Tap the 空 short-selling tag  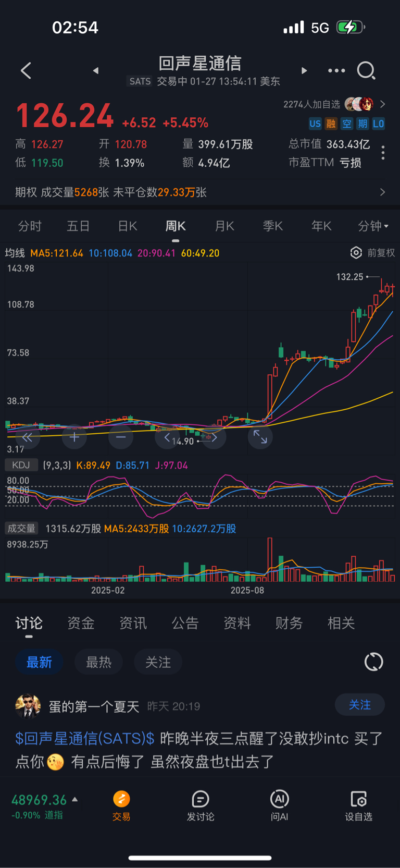(347, 124)
